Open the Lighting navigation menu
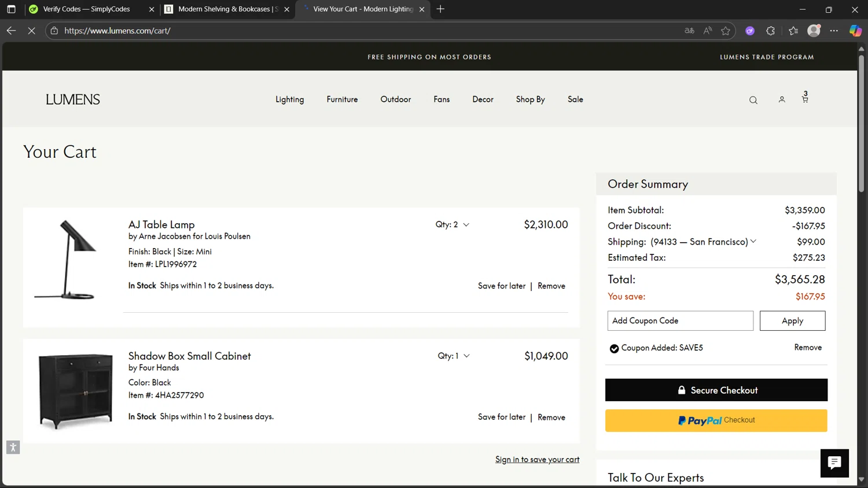The width and height of the screenshot is (868, 488). click(289, 99)
